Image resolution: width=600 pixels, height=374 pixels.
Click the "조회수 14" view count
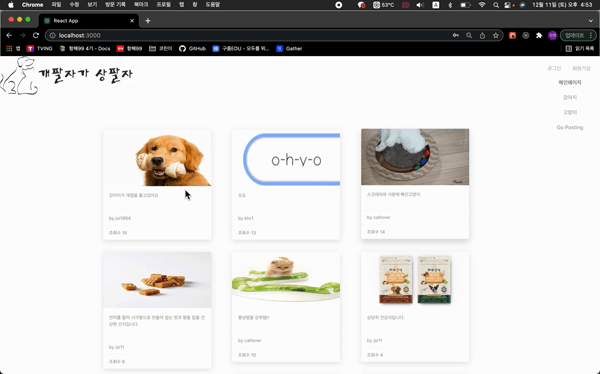point(376,232)
